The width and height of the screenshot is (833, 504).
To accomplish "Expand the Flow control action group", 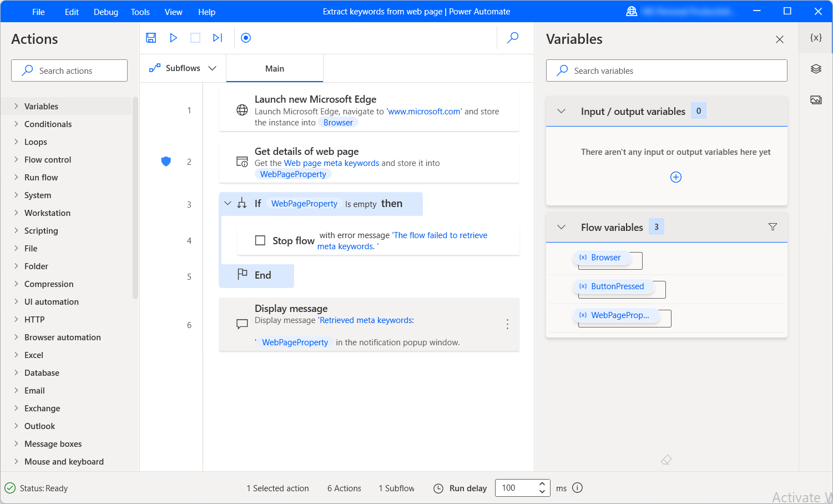I will coord(16,159).
